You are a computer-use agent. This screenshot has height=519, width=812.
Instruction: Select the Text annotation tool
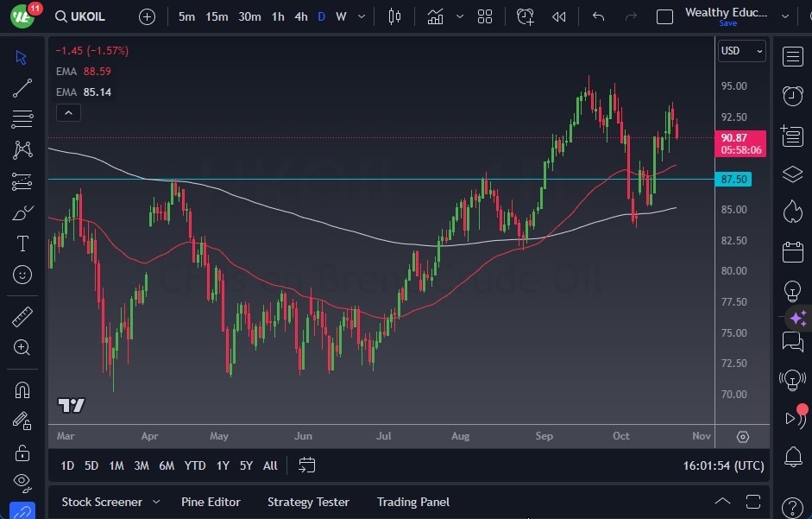coord(22,244)
